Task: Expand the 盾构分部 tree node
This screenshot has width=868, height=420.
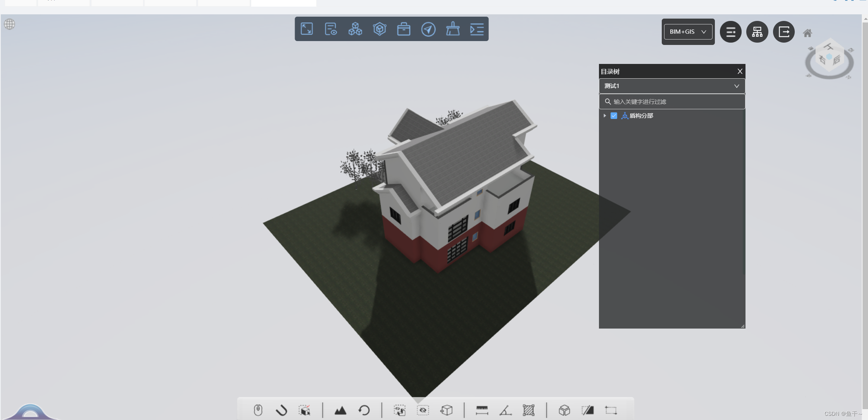Action: click(x=605, y=116)
